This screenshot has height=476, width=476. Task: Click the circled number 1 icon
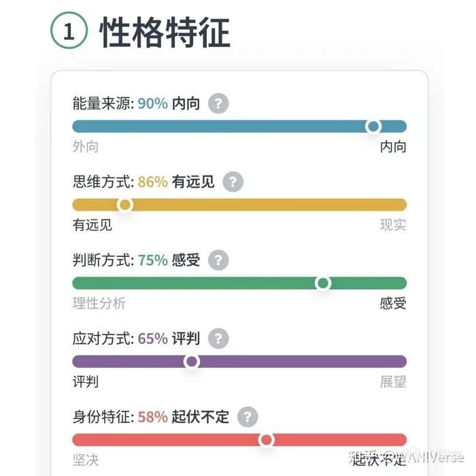point(69,33)
